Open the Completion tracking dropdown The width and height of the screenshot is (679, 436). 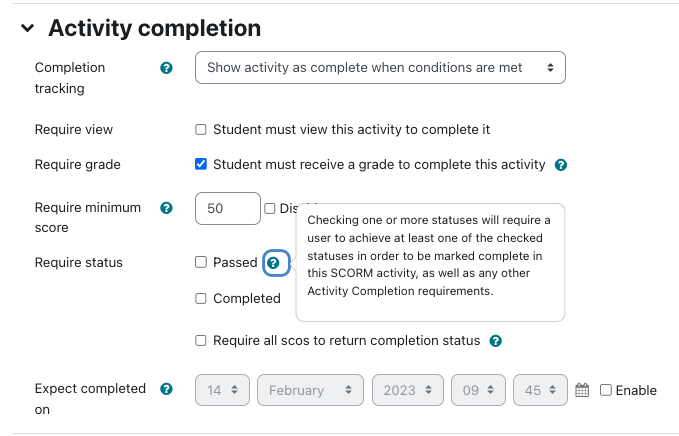[380, 68]
